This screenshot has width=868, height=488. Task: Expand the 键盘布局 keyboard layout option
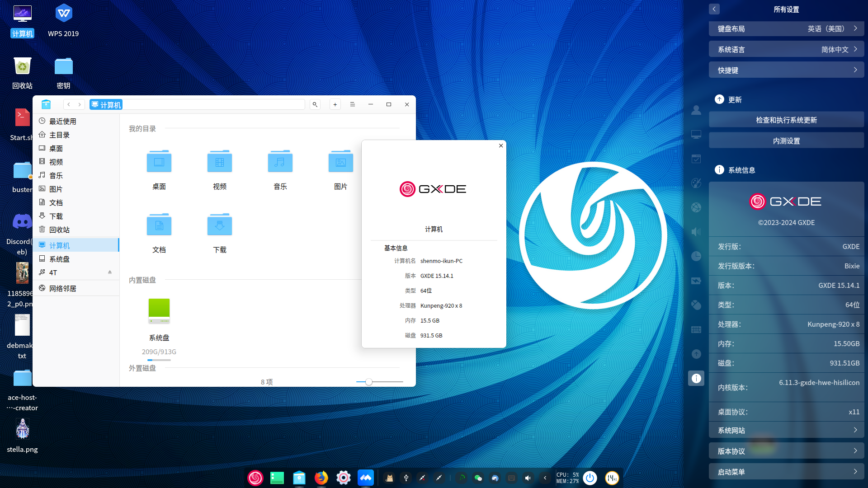(x=786, y=28)
